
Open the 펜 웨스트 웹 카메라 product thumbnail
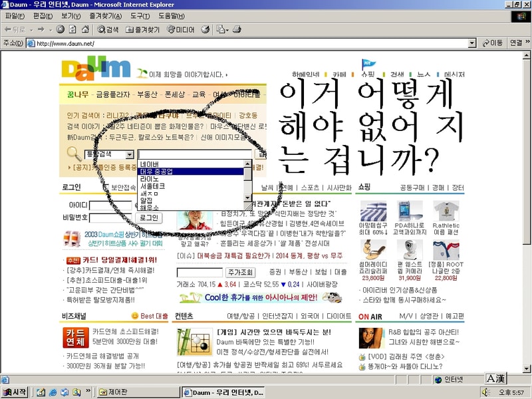410,250
